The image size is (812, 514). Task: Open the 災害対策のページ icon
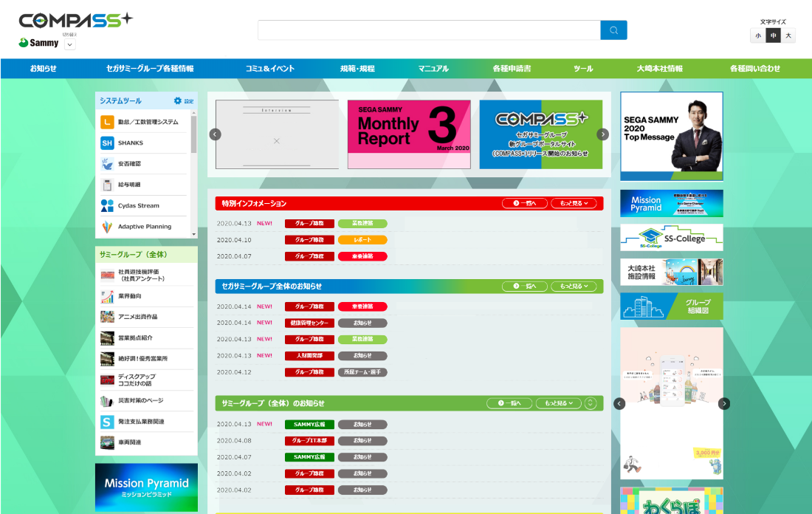(x=107, y=400)
